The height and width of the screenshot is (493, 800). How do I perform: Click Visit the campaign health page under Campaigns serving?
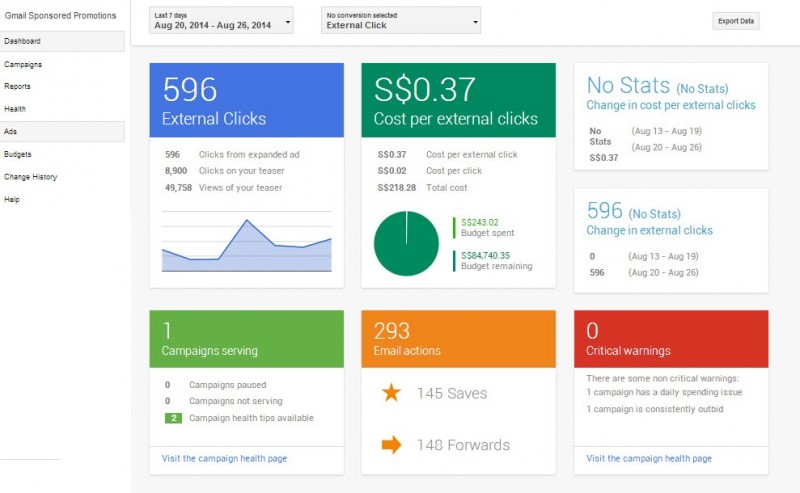tap(224, 458)
